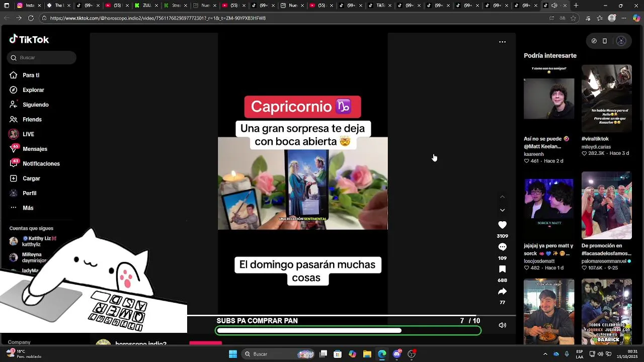Open Microsoft Store from taskbar
The width and height of the screenshot is (644, 362).
[338, 354]
